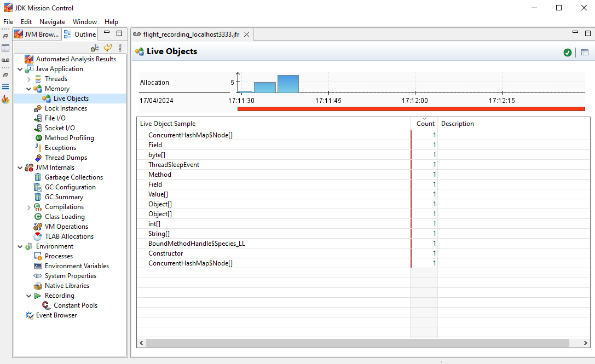Screen dimensions: 595x364
Task: Maximize the editor area
Action: [588, 33]
